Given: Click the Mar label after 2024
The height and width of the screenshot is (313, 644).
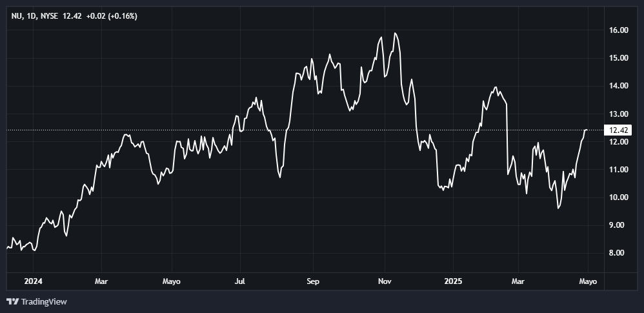Looking at the screenshot, I should [x=101, y=282].
